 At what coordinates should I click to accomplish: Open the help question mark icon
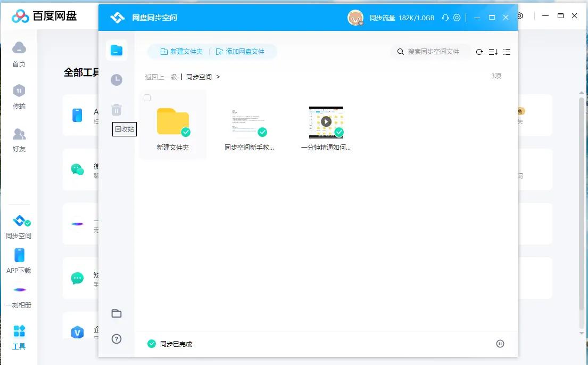tap(116, 339)
